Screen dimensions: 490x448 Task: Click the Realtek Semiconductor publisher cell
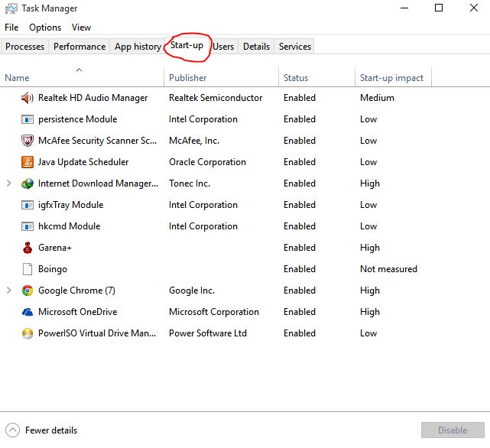point(216,98)
